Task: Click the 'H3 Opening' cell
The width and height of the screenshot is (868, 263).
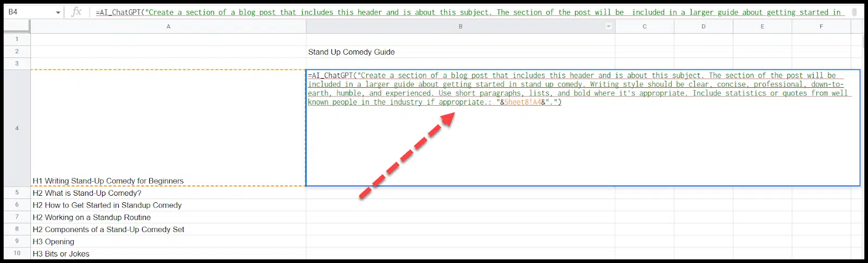Action: click(168, 242)
